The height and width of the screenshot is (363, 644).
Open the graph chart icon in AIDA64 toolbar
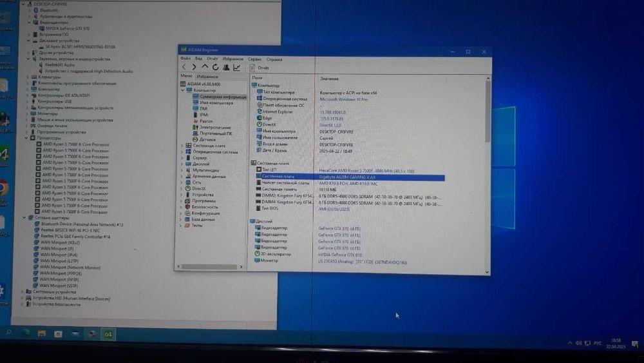tap(236, 67)
